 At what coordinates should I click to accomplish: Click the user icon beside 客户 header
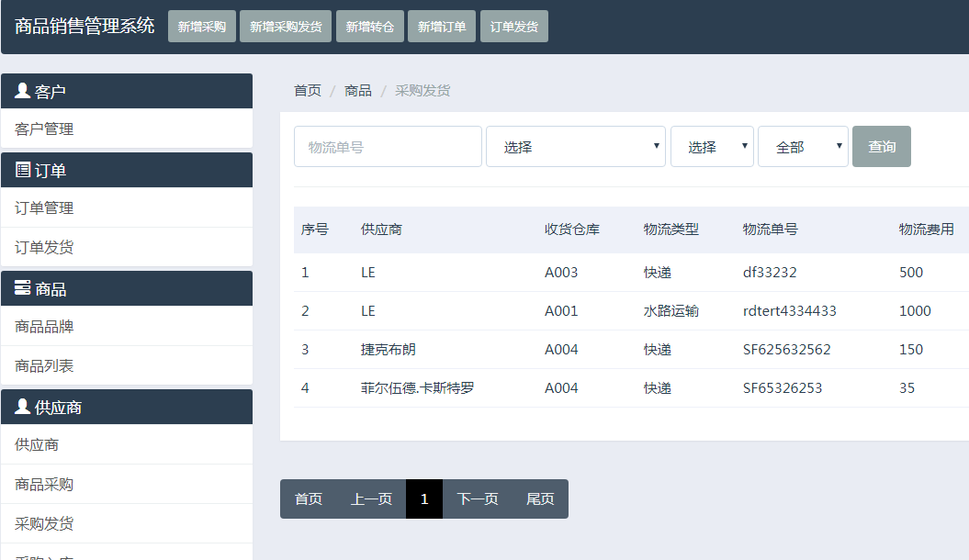(23, 91)
